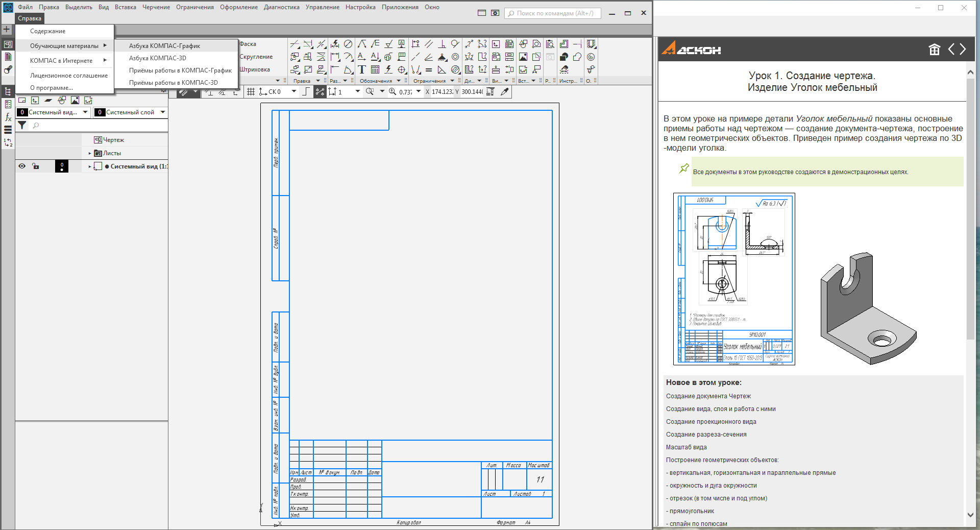
Task: Click 'Создание разреза-сечения' in help list
Action: click(706, 435)
